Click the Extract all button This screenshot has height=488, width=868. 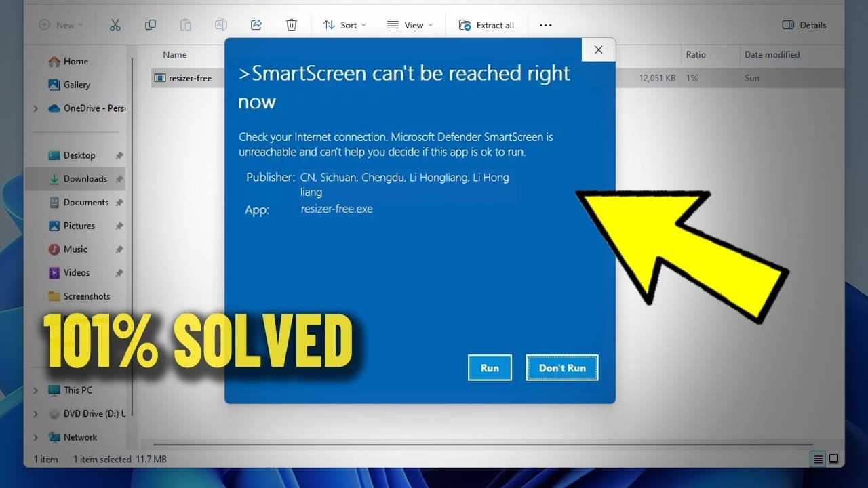[x=487, y=25]
